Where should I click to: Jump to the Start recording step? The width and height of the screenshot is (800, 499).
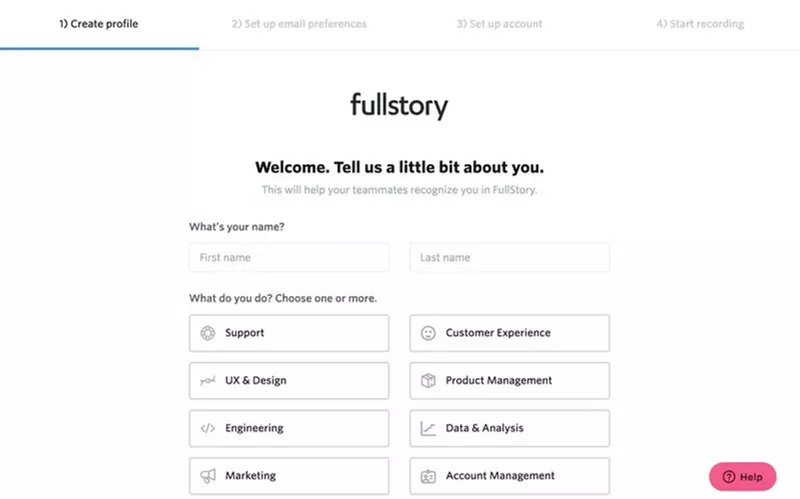(x=700, y=24)
